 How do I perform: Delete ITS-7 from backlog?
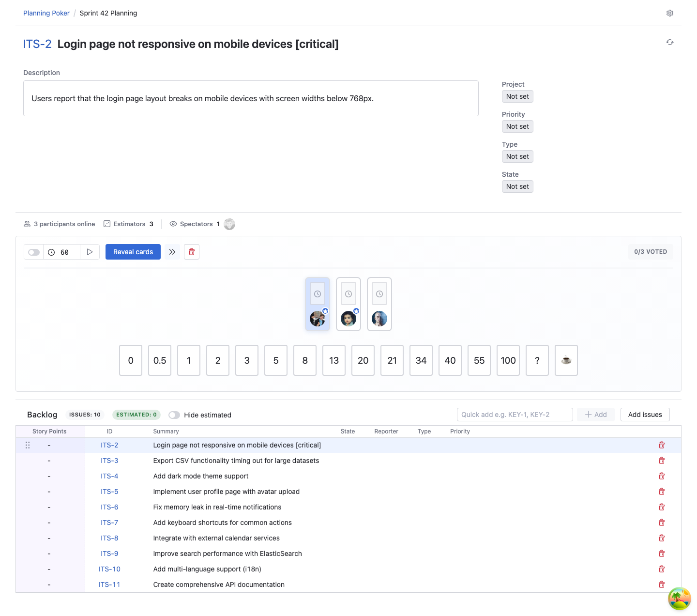pos(662,523)
